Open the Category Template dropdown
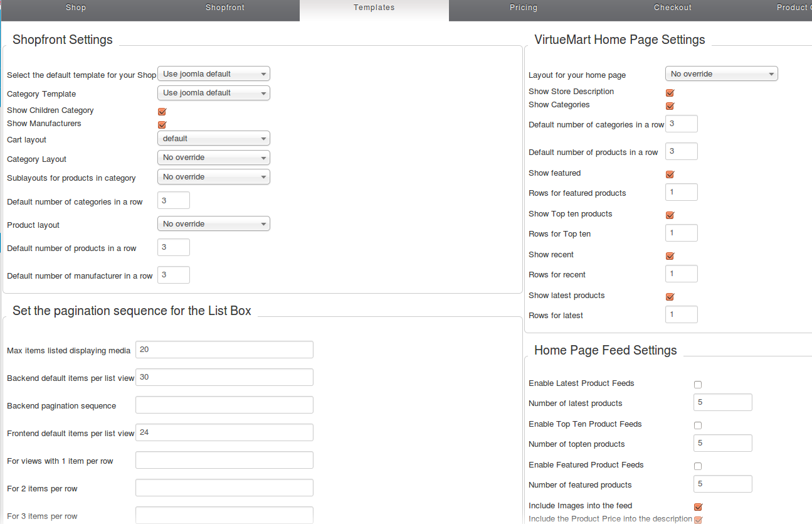This screenshot has width=812, height=524. (214, 93)
